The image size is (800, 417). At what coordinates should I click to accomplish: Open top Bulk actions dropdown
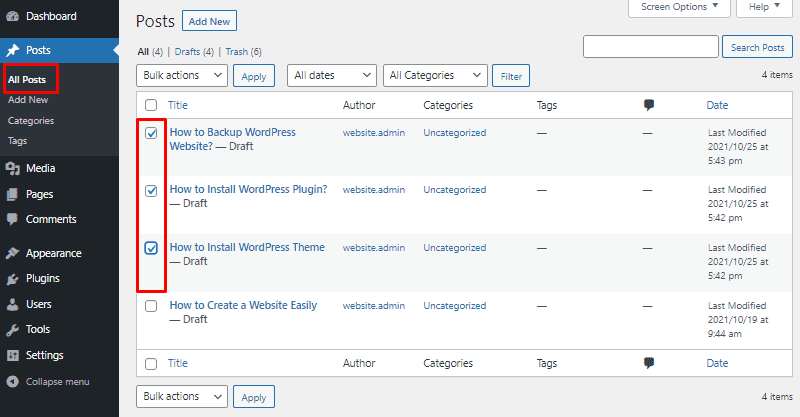(x=182, y=76)
